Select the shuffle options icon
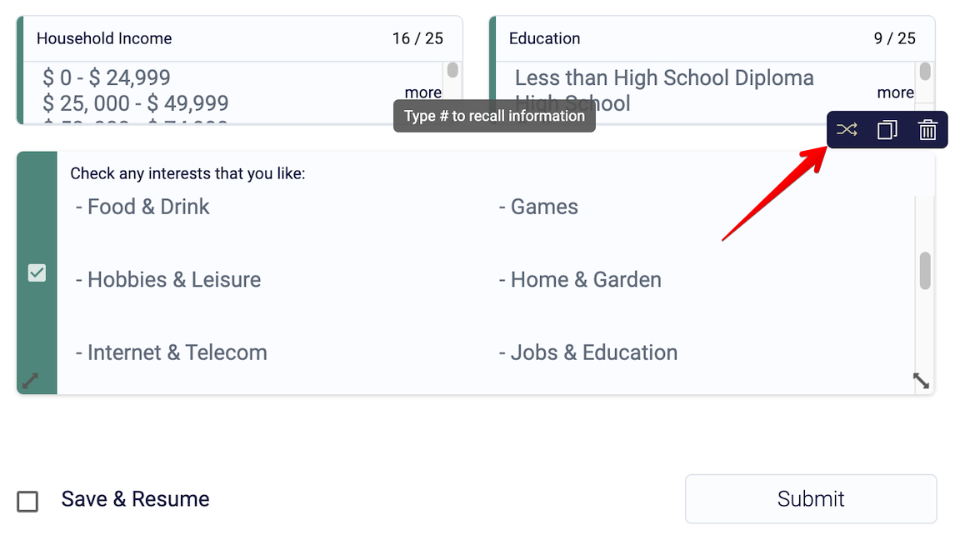 click(847, 130)
